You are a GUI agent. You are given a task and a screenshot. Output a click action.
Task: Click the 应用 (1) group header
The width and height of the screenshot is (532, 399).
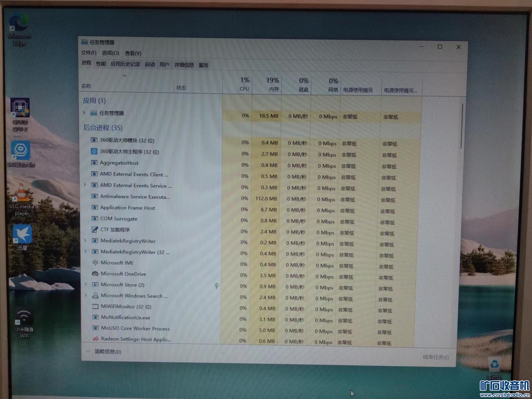[94, 100]
